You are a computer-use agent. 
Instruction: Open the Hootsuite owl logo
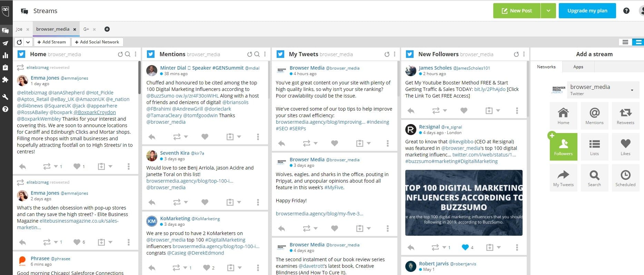[x=5, y=11]
